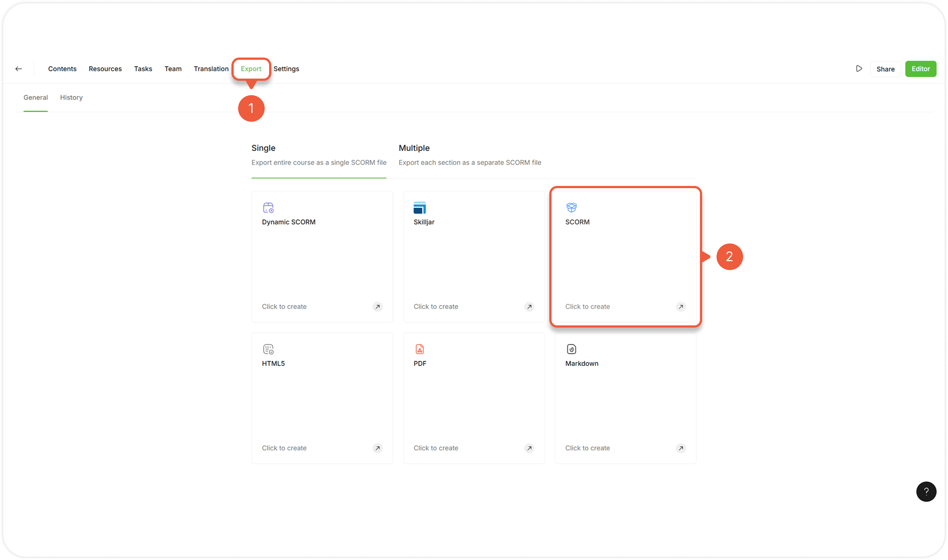Screen dimensions: 948x560
Task: Click the green Editor button
Action: point(920,69)
